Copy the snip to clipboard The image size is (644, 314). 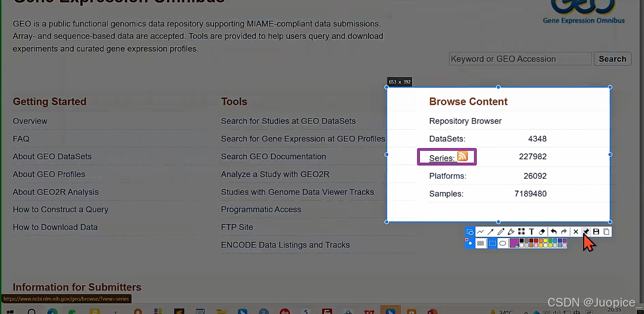(x=606, y=232)
